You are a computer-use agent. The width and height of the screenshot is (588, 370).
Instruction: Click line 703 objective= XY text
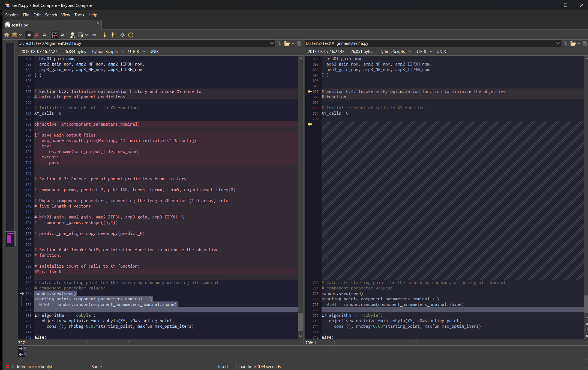(87, 124)
